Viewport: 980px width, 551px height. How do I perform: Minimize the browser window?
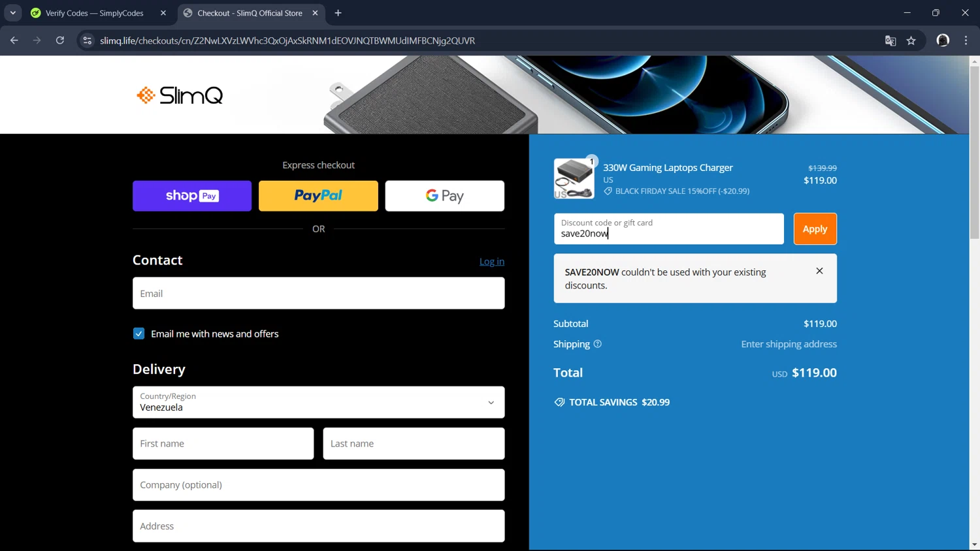coord(907,13)
